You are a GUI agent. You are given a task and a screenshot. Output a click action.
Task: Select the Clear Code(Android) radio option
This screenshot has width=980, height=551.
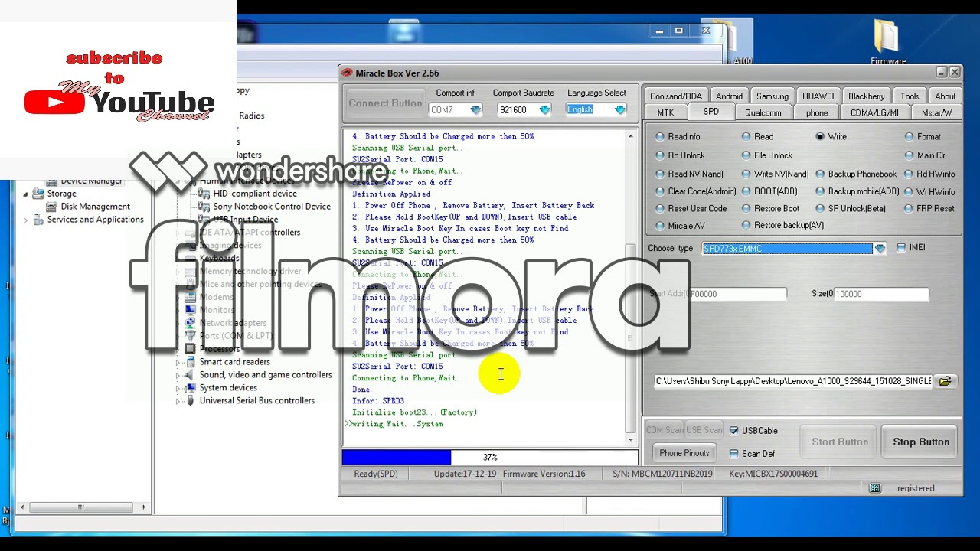tap(660, 191)
